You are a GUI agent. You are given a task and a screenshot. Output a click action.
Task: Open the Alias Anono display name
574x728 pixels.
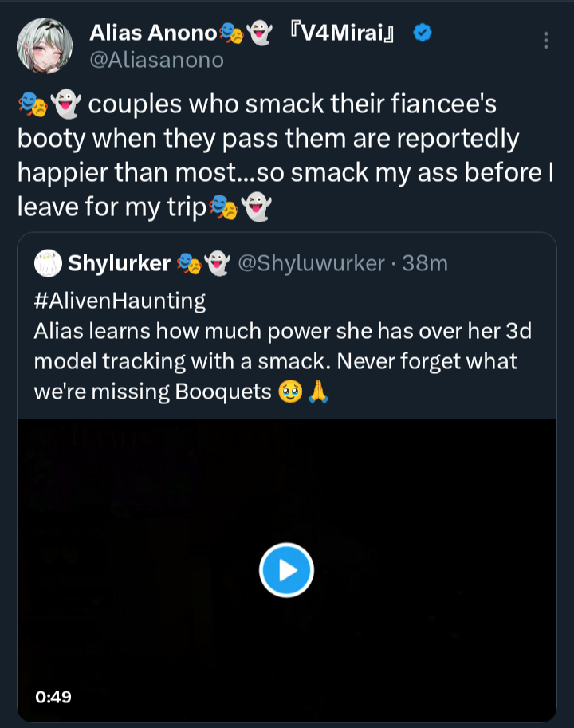click(153, 33)
